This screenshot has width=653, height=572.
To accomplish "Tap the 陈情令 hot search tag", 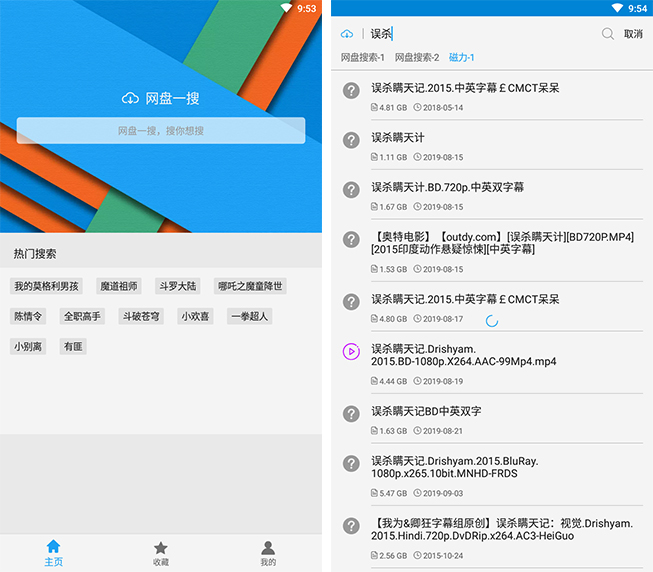I will point(29,316).
